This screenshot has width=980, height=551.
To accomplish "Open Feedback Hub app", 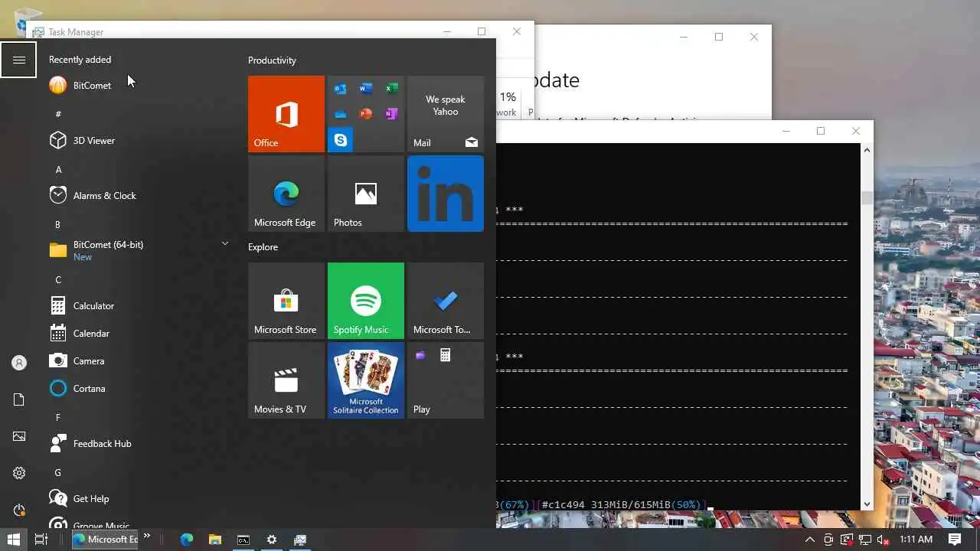I will [138, 444].
